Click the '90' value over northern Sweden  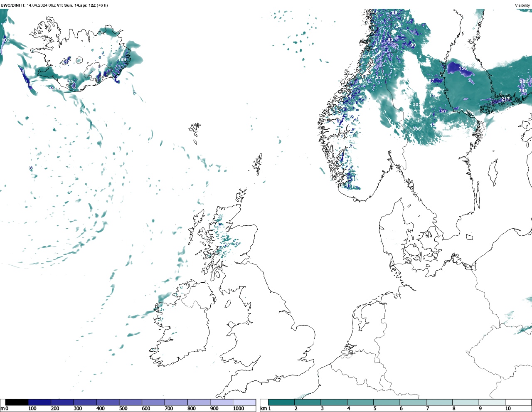point(413,45)
